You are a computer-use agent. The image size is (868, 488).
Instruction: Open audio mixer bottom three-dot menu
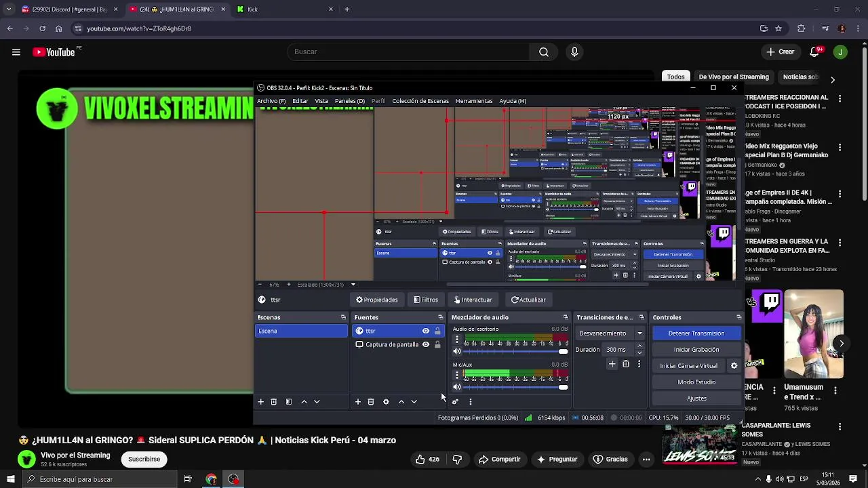coord(470,402)
